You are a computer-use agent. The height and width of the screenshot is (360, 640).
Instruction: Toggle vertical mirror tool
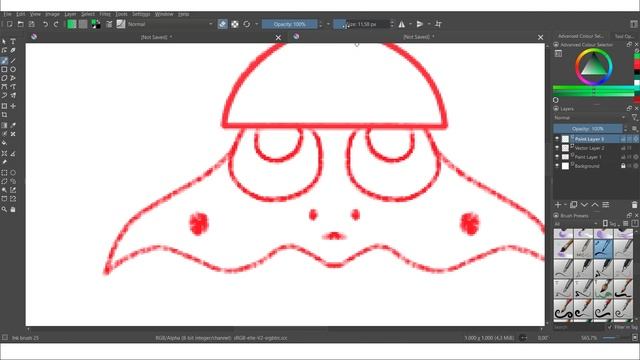[x=420, y=24]
